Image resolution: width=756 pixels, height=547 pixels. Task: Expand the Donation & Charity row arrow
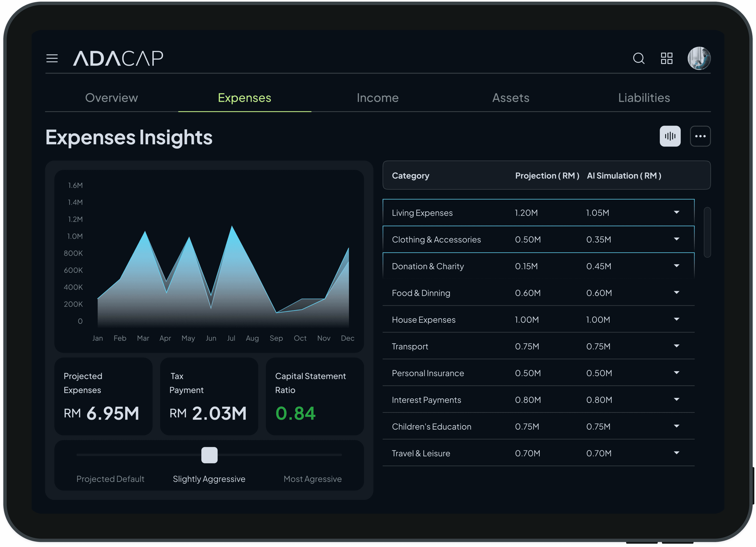(x=676, y=266)
